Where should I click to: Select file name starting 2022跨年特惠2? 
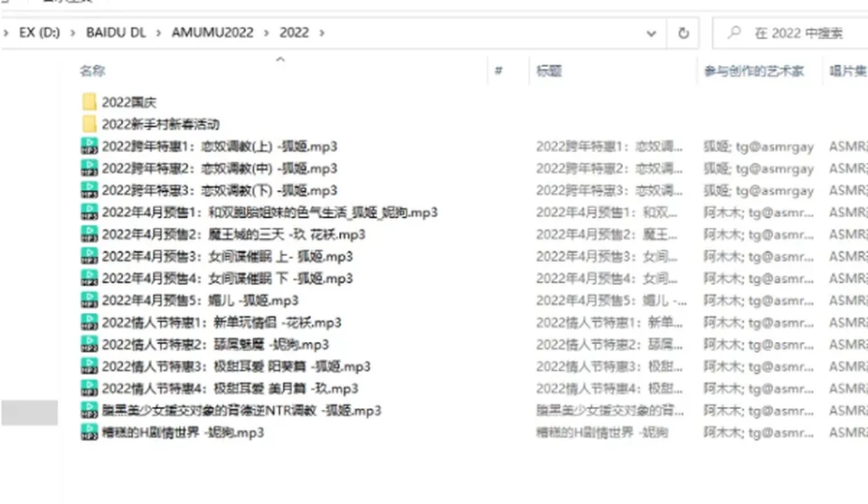click(220, 168)
